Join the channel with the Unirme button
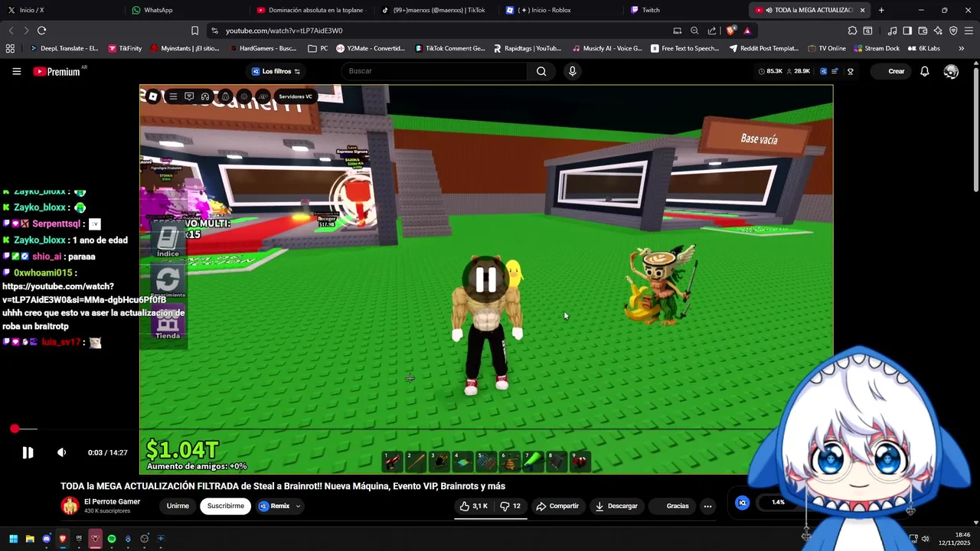Viewport: 980px width, 551px height. (x=178, y=506)
